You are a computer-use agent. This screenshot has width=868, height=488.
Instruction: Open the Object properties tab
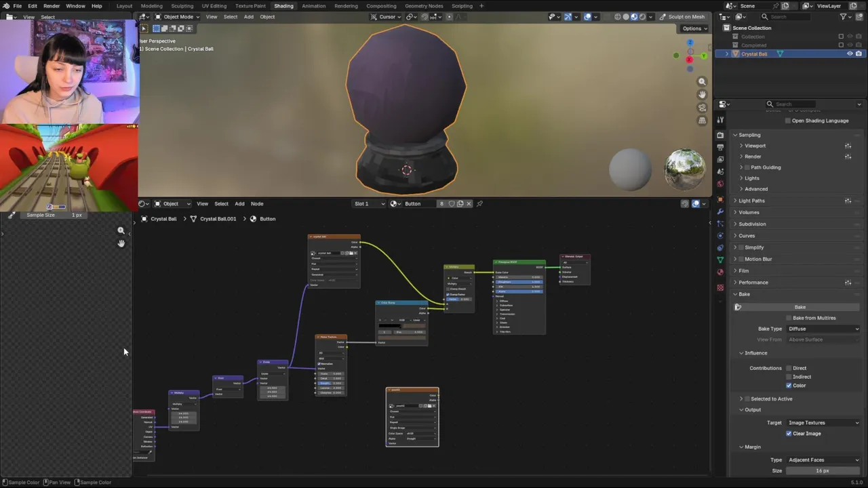click(720, 199)
